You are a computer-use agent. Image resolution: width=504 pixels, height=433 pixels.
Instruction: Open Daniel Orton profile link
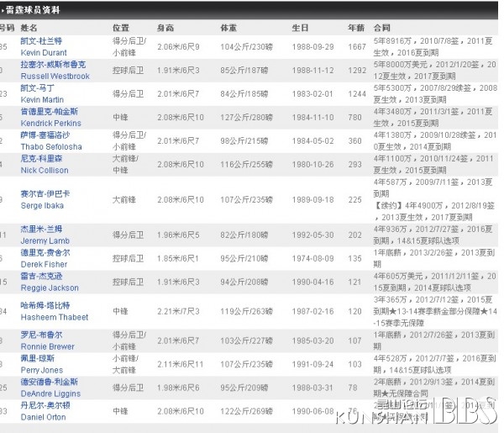(43, 417)
